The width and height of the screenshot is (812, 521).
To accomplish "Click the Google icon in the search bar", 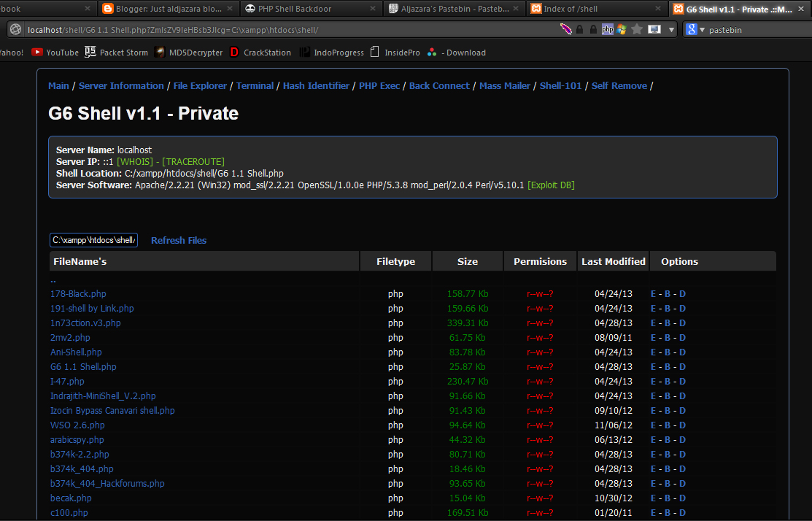I will tap(691, 29).
